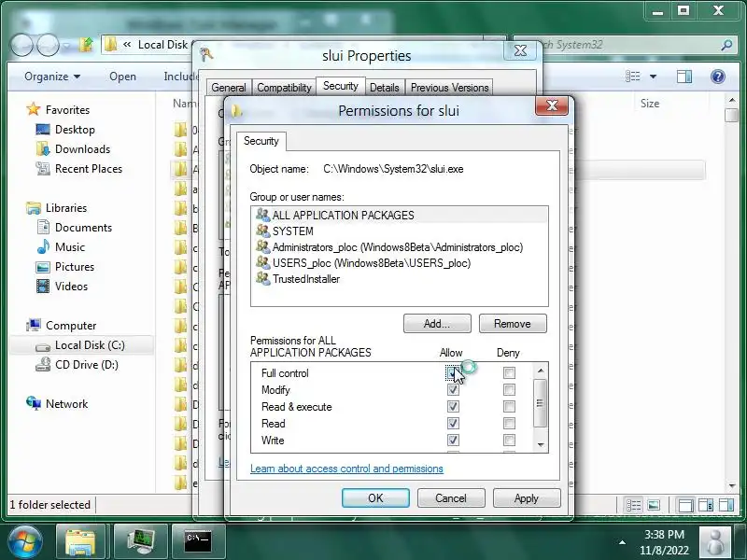Screen dimensions: 747x560
Task: Switch to Security tab in slui Properties
Action: (340, 86)
